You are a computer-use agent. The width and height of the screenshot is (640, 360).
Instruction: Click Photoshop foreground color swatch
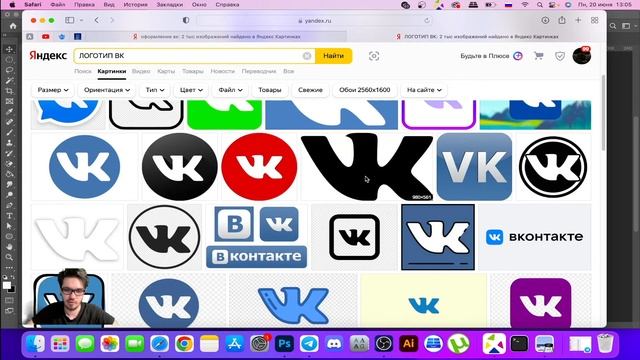pos(7,285)
